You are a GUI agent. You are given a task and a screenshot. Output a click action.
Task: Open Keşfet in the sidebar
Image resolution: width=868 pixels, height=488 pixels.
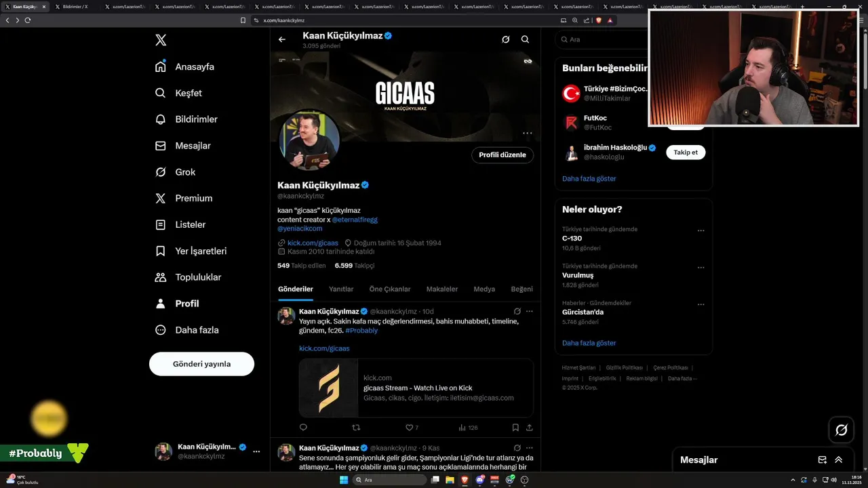[178, 93]
